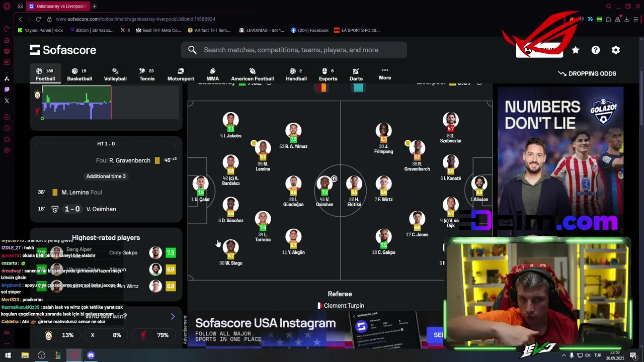The image size is (644, 362).
Task: Open EA SPORTS FC 26 bookmark
Action: (x=357, y=30)
